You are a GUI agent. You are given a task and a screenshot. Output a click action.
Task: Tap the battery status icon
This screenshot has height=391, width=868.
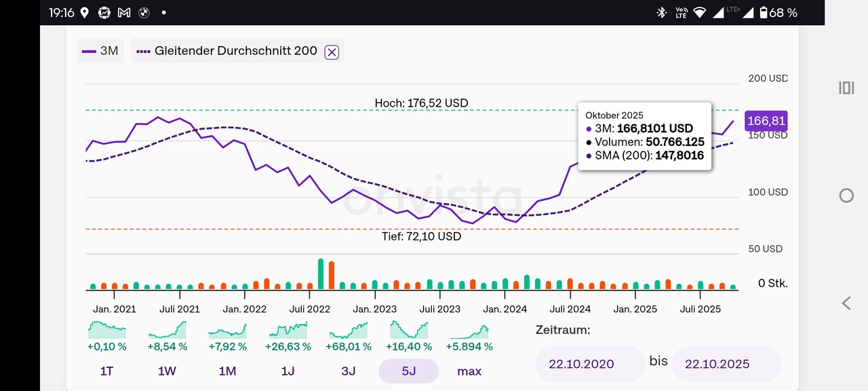(764, 12)
